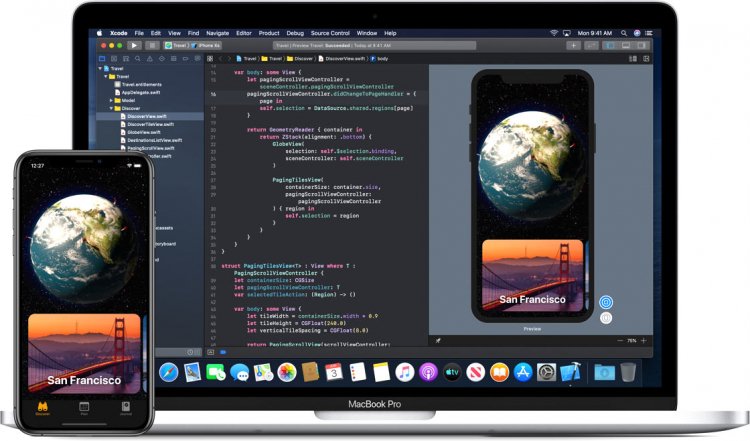
Task: Collapse the top-level Travel project
Action: 100,68
